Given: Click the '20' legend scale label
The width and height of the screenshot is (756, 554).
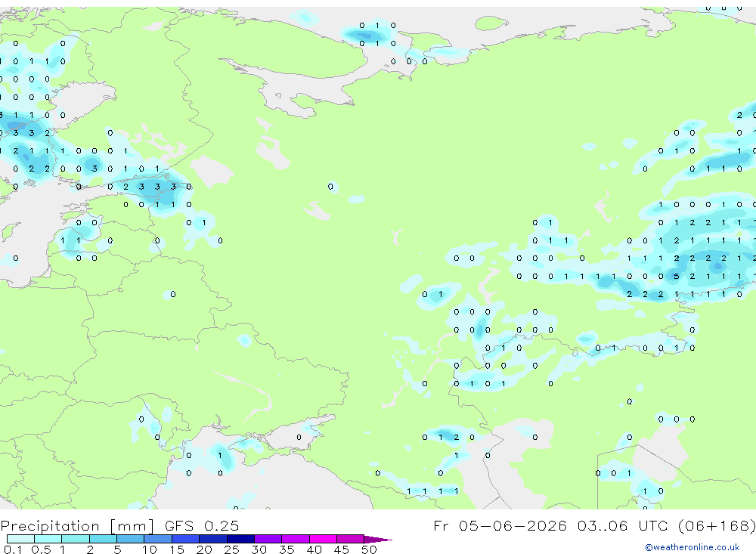Looking at the screenshot, I should pyautogui.click(x=204, y=549).
